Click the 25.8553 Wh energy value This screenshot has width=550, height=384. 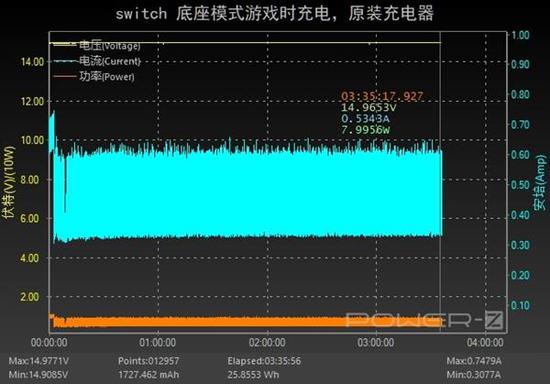(x=253, y=375)
